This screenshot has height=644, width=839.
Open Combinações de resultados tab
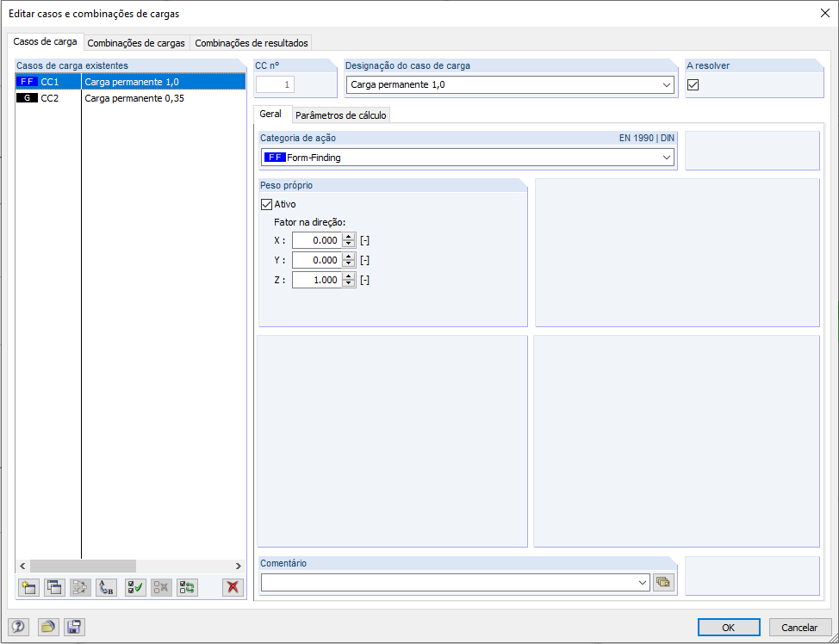(x=252, y=43)
